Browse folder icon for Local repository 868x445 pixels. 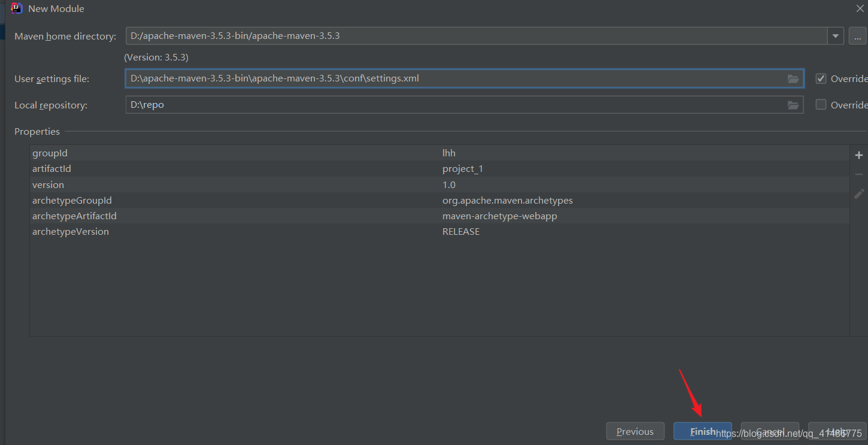(x=793, y=105)
